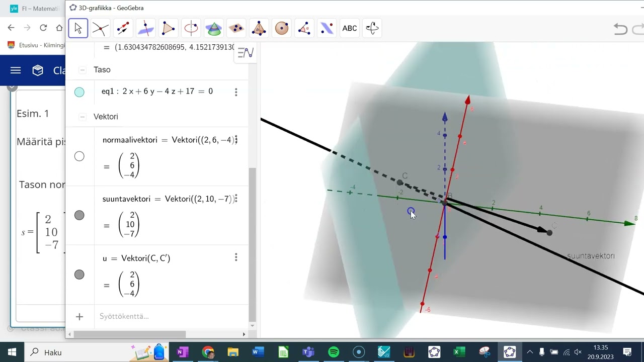Select the eq1 plane equation text
644x362 pixels.
[157, 92]
